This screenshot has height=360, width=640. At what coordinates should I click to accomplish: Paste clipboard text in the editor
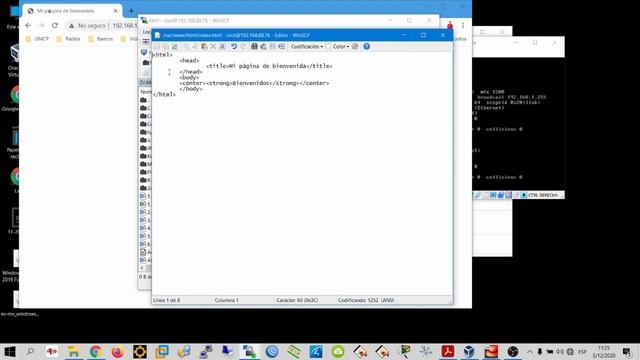coord(204,47)
